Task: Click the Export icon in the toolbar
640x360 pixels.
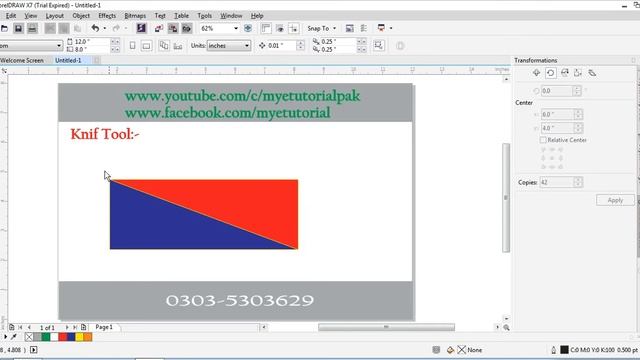Action: (173, 28)
